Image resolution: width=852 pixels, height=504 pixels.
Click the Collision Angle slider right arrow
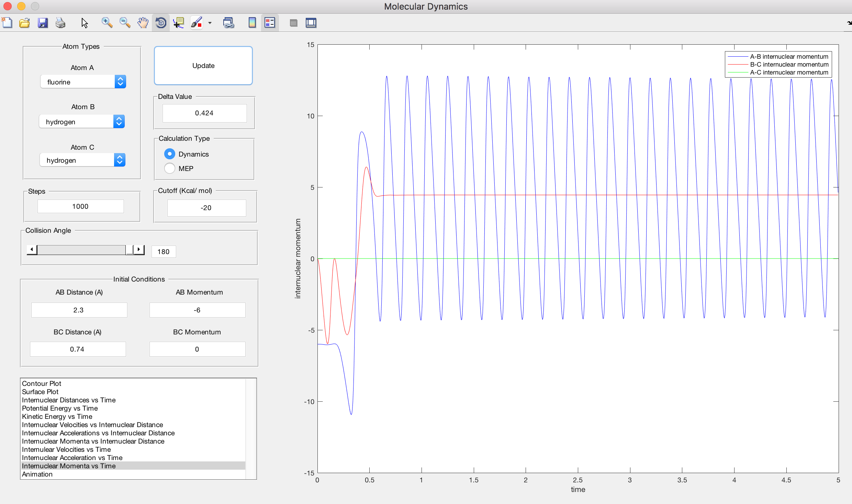[139, 250]
